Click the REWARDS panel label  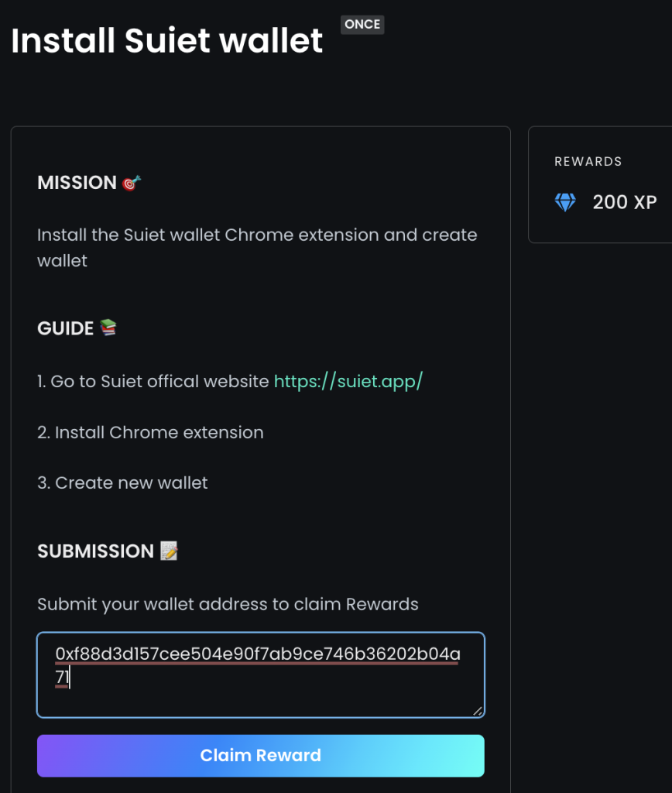coord(588,161)
